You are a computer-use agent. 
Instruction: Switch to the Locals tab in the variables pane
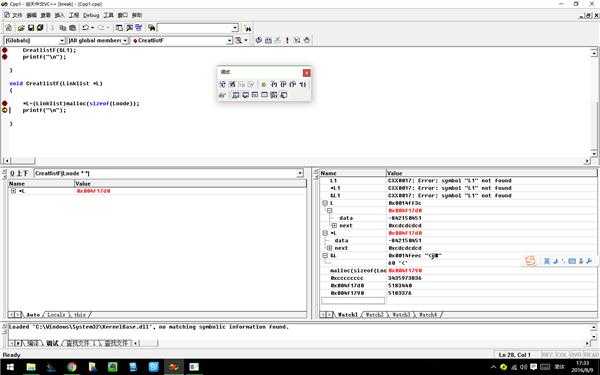click(x=56, y=315)
